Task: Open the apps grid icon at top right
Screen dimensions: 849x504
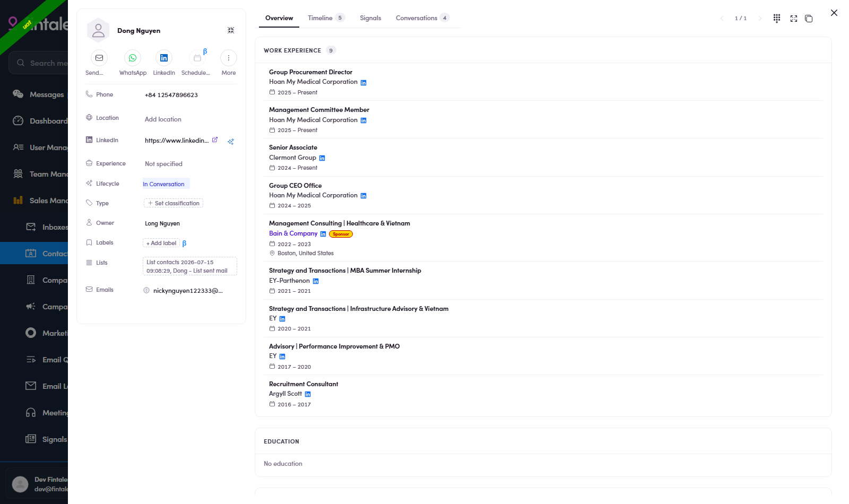Action: [x=777, y=19]
